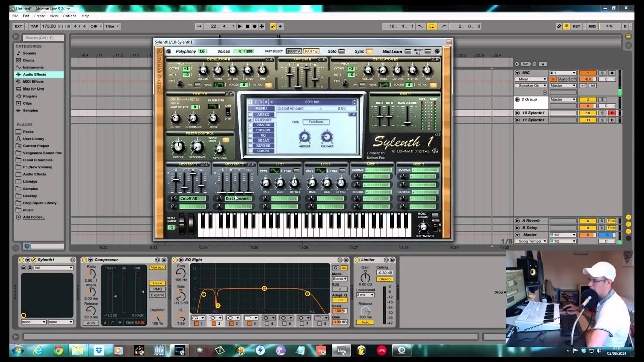Click the TAP tempo button
The width and height of the screenshot is (644, 362).
coord(34,26)
